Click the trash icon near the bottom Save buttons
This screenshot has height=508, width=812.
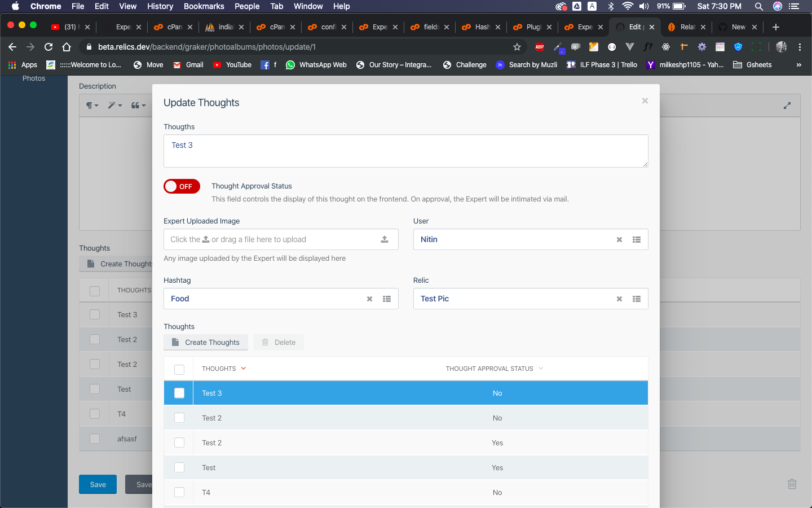pos(792,484)
